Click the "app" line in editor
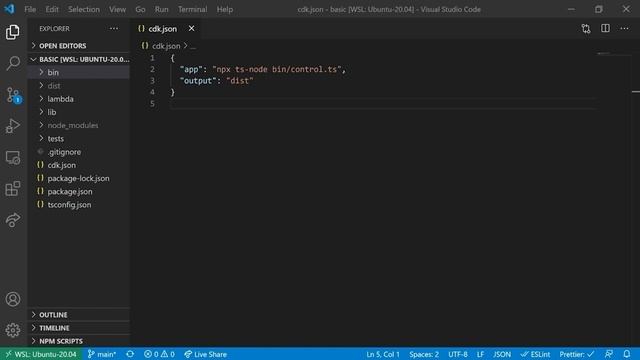This screenshot has height=360, width=640. click(262, 69)
